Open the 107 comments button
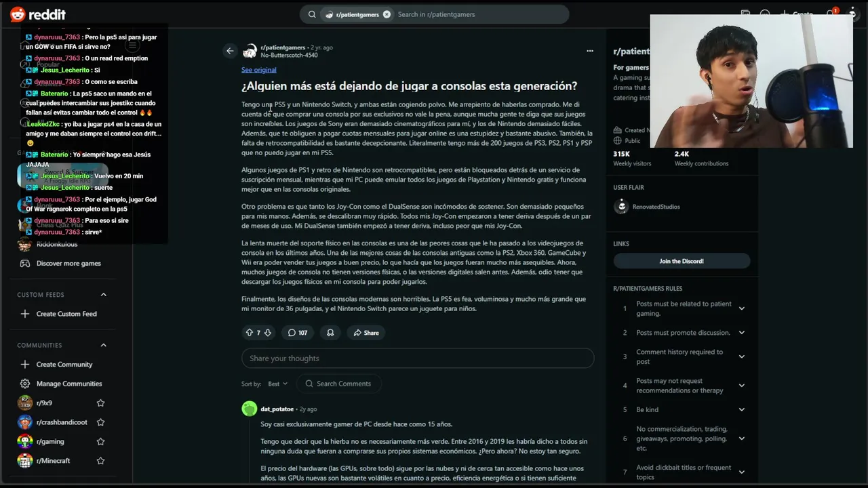This screenshot has width=868, height=488. [x=298, y=333]
